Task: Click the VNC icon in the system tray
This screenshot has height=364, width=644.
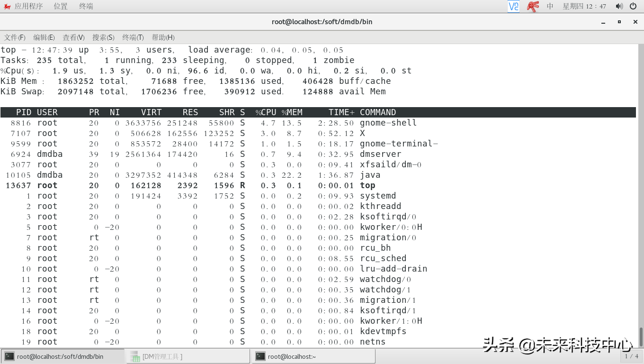Action: (513, 6)
